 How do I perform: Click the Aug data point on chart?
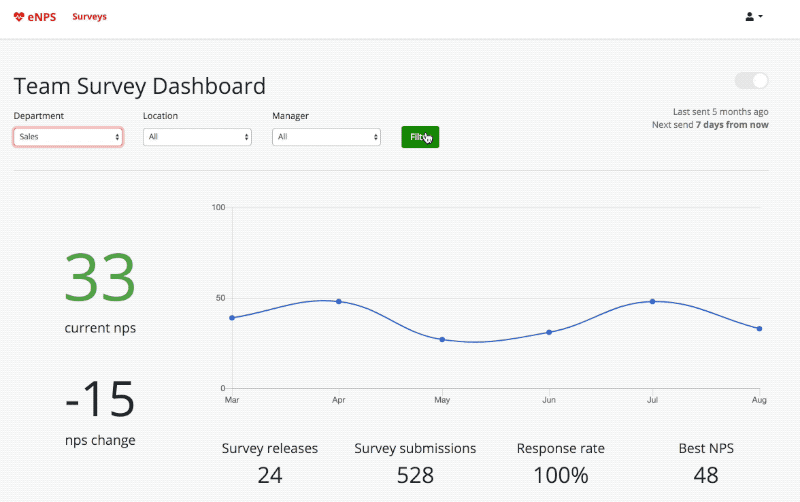pos(760,328)
